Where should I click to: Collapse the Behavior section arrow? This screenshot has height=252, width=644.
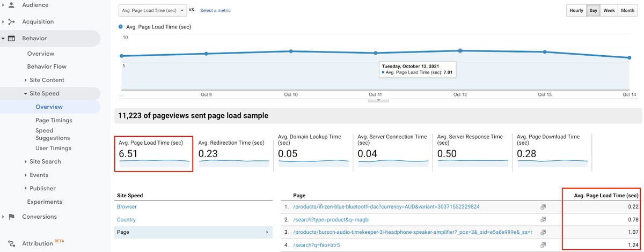[x=3, y=39]
